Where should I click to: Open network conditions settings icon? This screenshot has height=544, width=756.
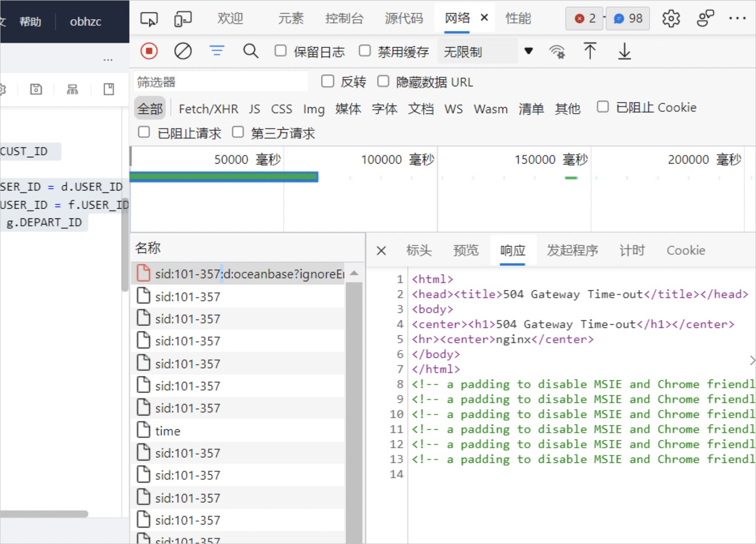tap(557, 51)
